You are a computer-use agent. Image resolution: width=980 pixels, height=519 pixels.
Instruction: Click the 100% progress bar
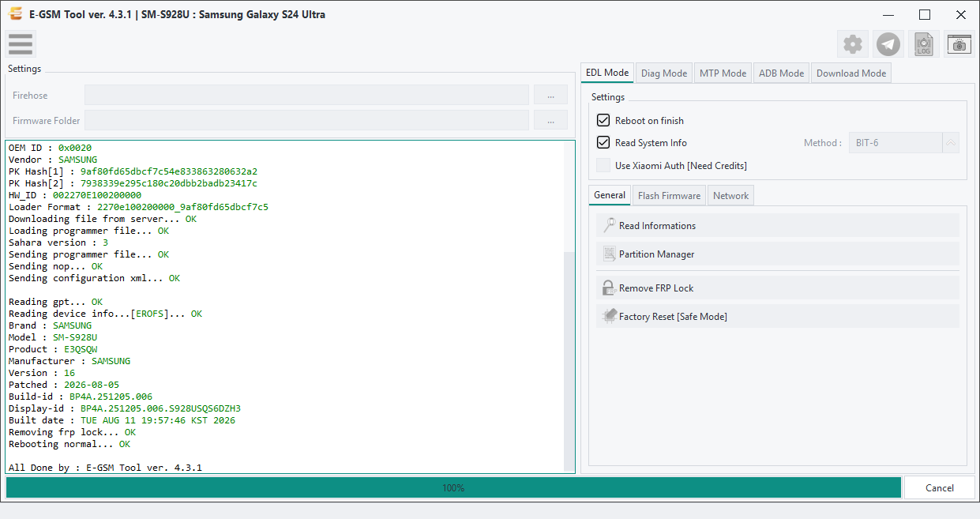point(453,487)
